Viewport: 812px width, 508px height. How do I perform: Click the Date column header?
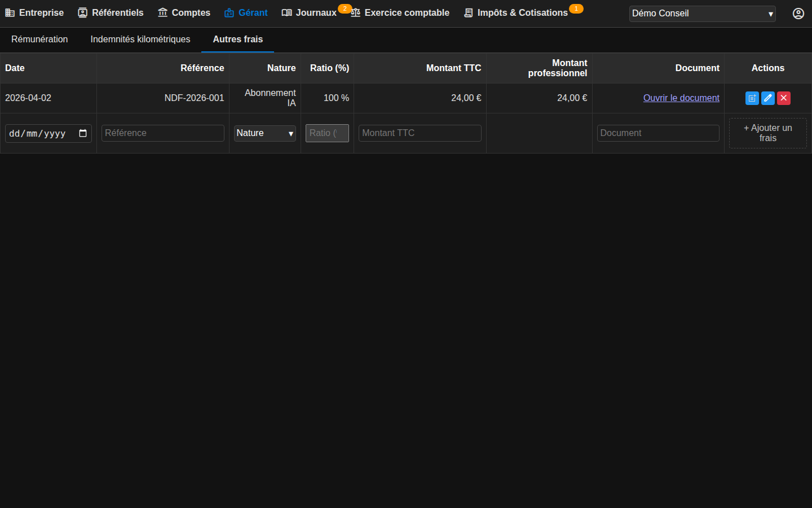point(48,68)
